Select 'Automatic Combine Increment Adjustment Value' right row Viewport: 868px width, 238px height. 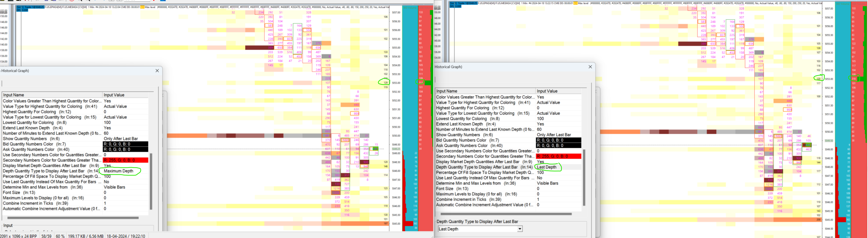pyautogui.click(x=509, y=205)
